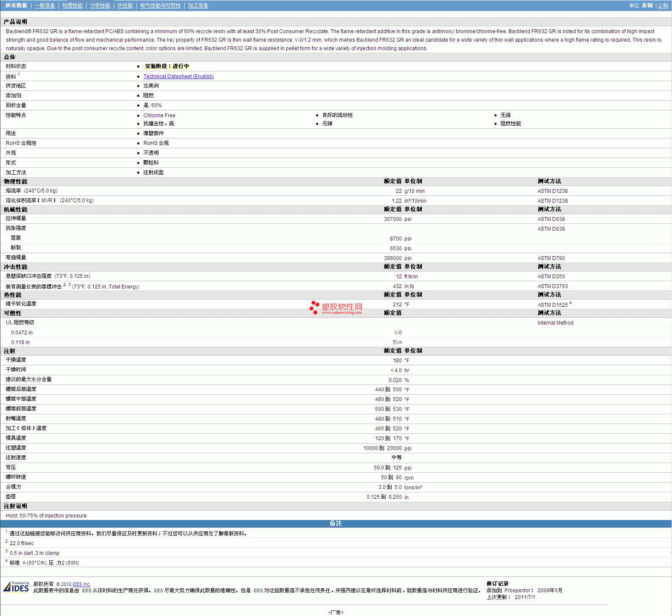This screenshot has height=616, width=672.
Task: Click the 0.5 in dart, 3 in clamp footnote
Action: point(34,553)
